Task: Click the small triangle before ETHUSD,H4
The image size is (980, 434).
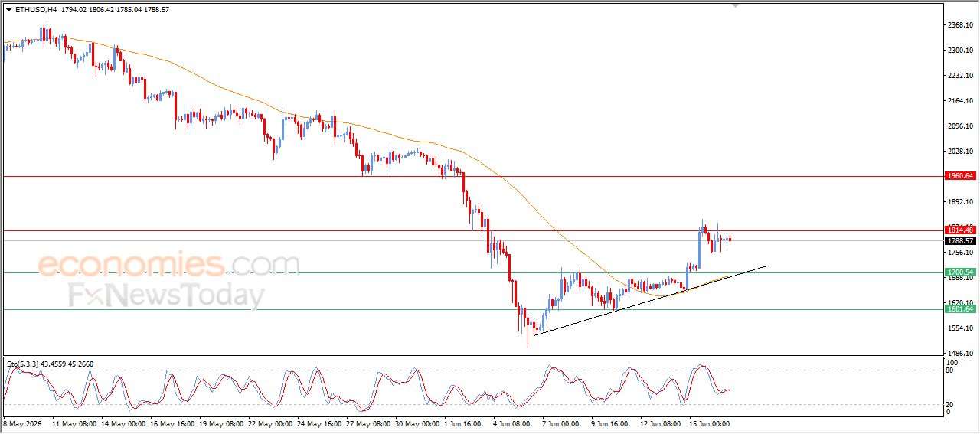Action: tap(9, 10)
